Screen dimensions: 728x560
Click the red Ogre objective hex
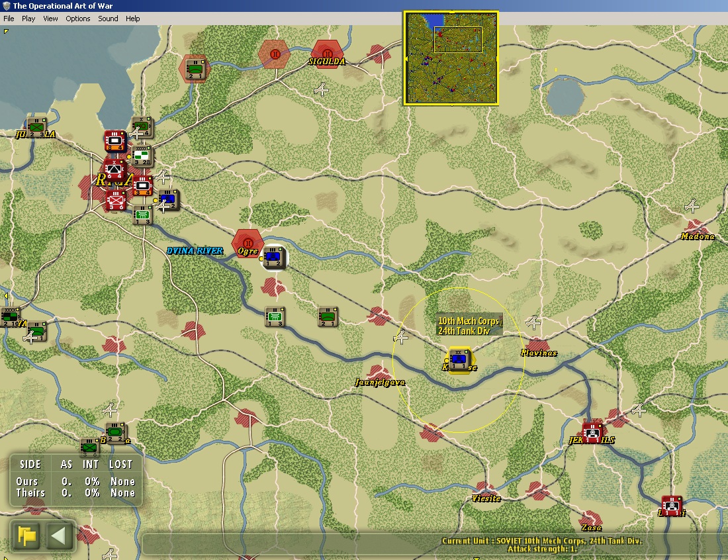point(248,242)
